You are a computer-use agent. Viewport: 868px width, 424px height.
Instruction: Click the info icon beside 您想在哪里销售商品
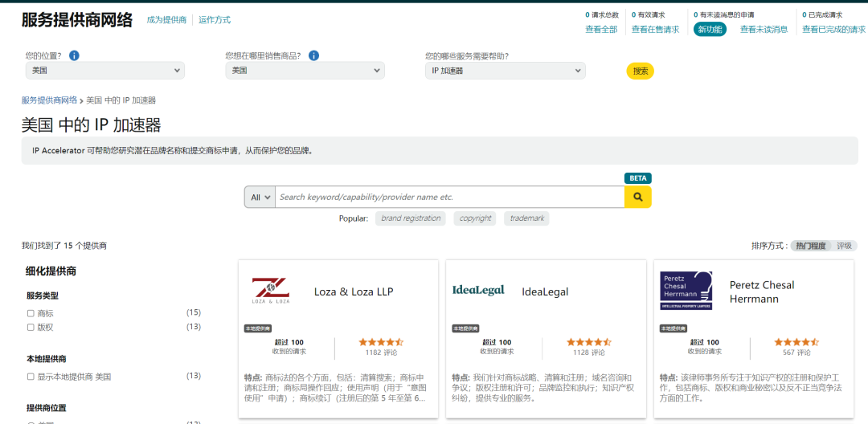coord(314,55)
